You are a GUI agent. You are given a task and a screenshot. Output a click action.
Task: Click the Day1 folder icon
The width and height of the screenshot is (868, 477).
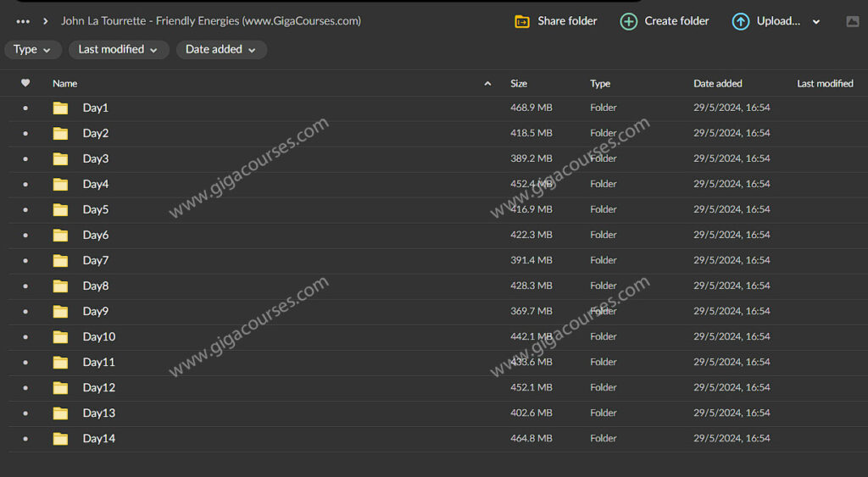point(60,108)
